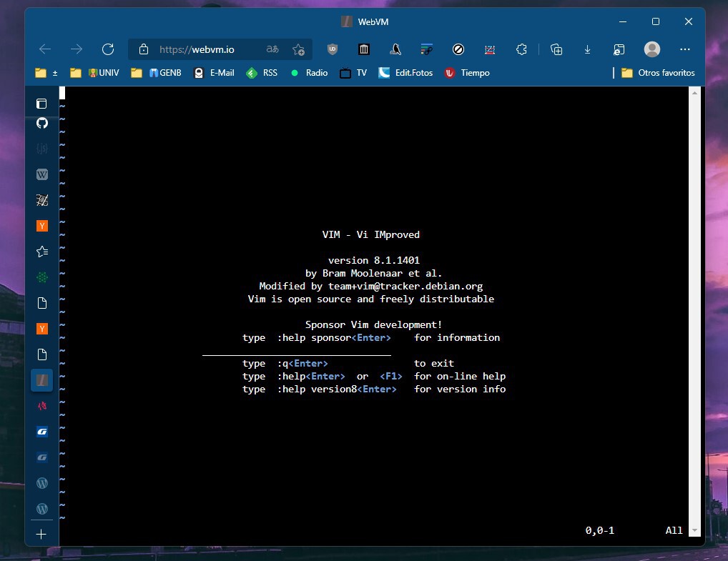The image size is (728, 561).
Task: Add webvm.io to favorites with the star
Action: coord(300,49)
